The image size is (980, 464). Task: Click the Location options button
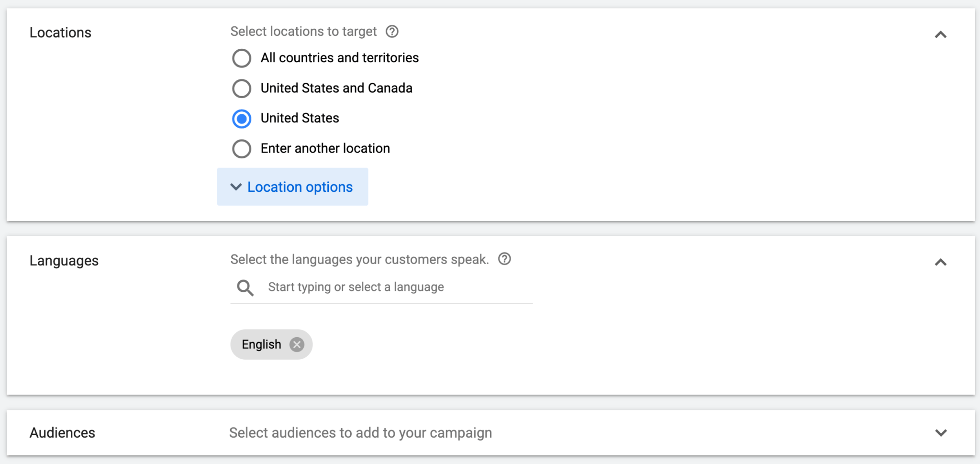pos(292,187)
